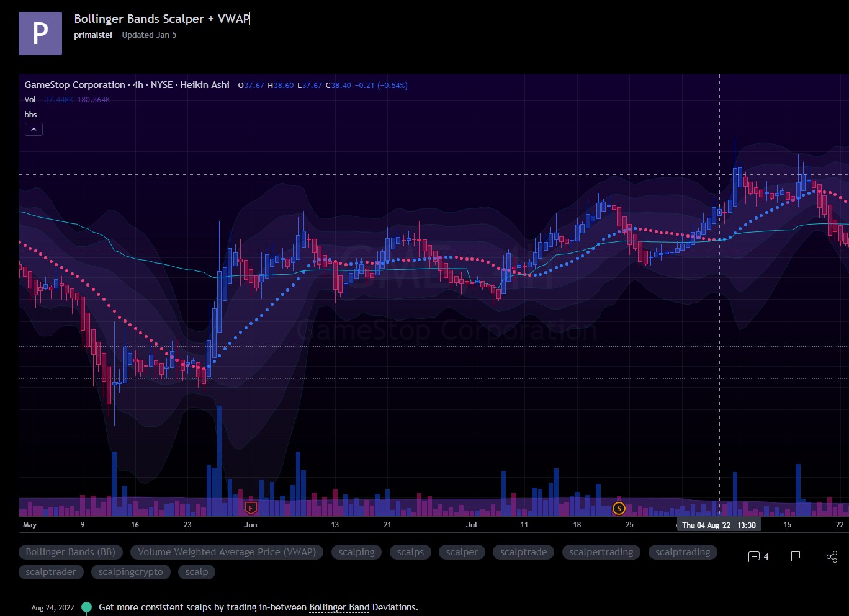Screen dimensions: 849x616
Task: Click the split 'S' marker on the time axis
Action: click(618, 508)
